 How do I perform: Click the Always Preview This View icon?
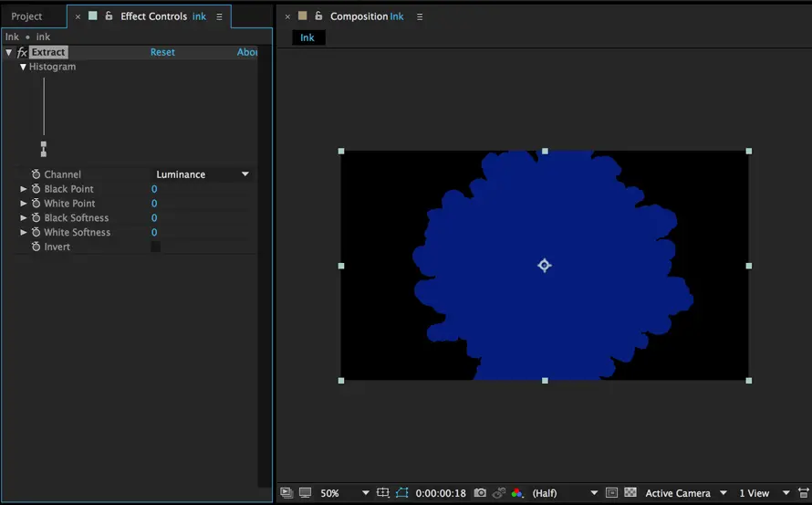pyautogui.click(x=286, y=492)
